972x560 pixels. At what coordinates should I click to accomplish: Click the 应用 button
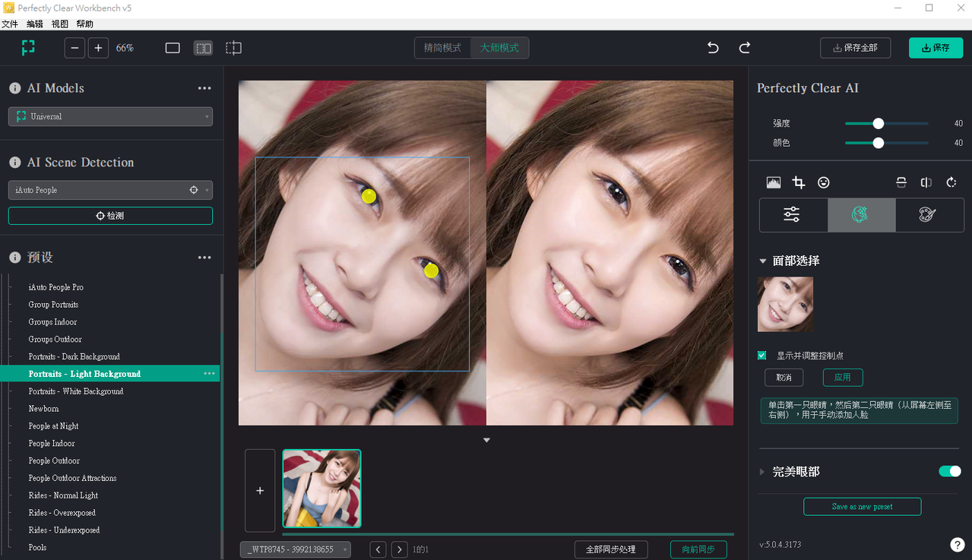point(842,377)
